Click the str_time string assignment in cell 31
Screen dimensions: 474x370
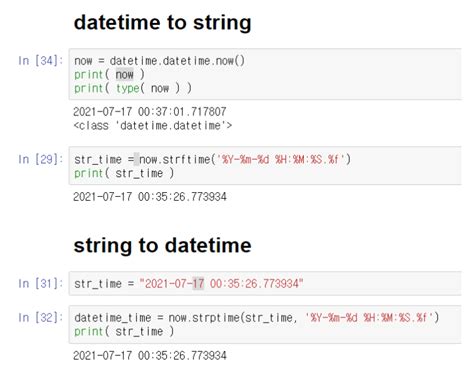(189, 284)
